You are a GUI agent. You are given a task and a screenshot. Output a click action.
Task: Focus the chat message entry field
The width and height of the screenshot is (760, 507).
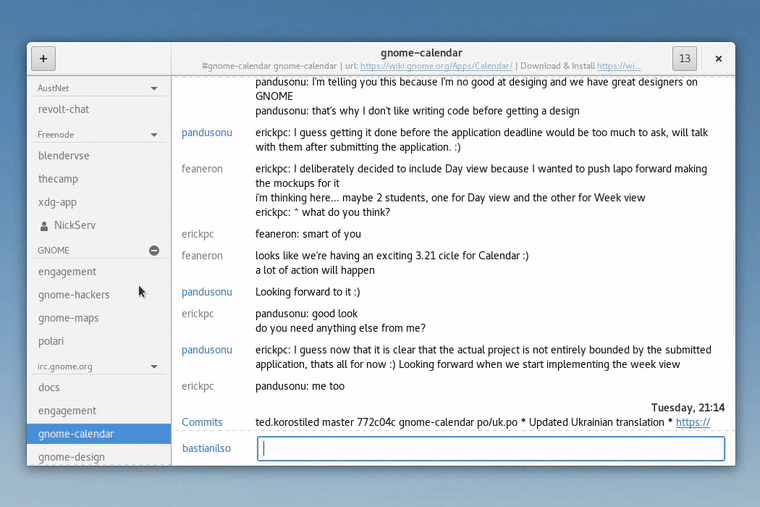coord(491,448)
